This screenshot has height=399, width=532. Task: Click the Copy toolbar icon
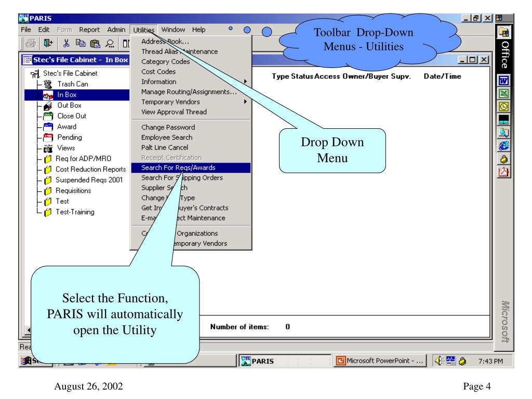coord(81,43)
